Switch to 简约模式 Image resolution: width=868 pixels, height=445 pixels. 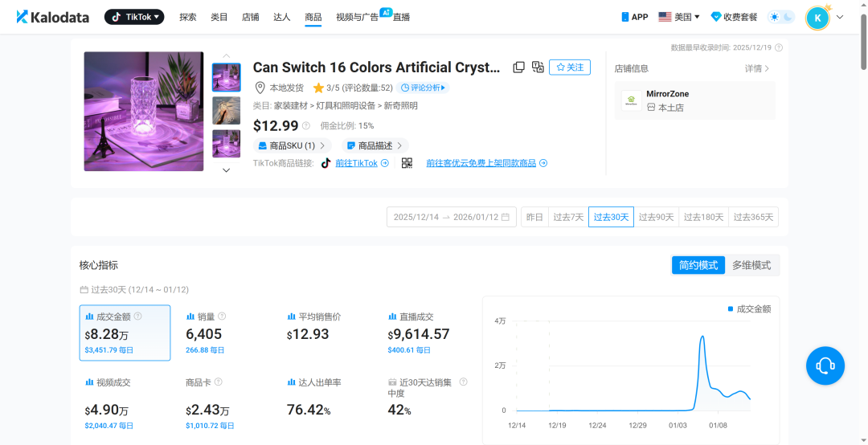pyautogui.click(x=698, y=265)
